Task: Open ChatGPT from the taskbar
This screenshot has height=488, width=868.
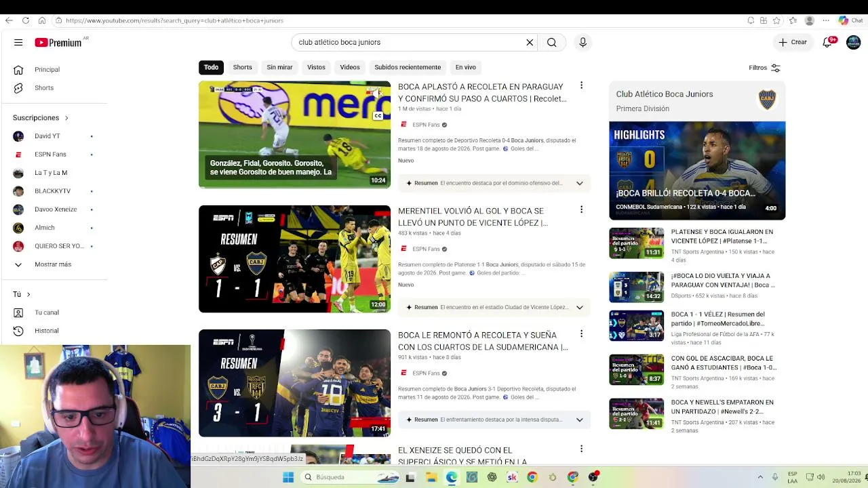Action: [492, 477]
